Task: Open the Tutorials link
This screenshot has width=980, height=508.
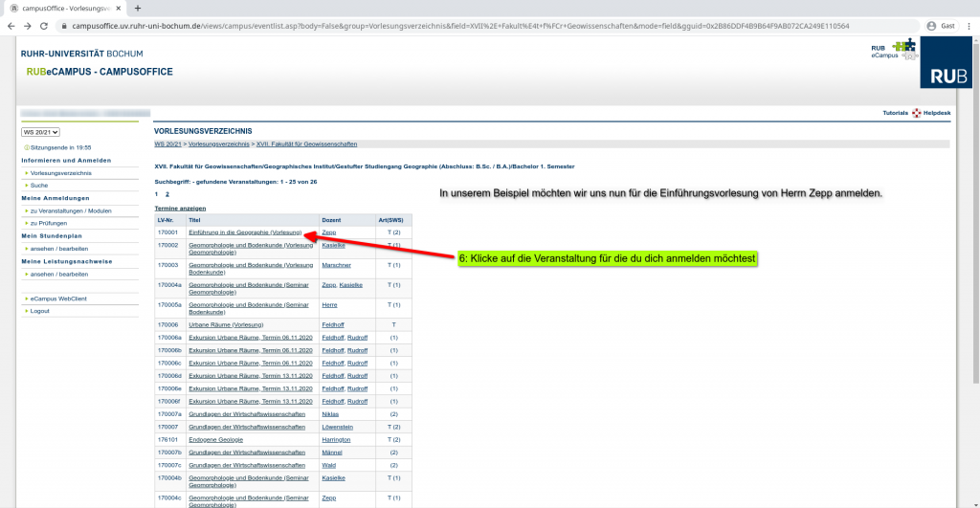Action: point(895,113)
